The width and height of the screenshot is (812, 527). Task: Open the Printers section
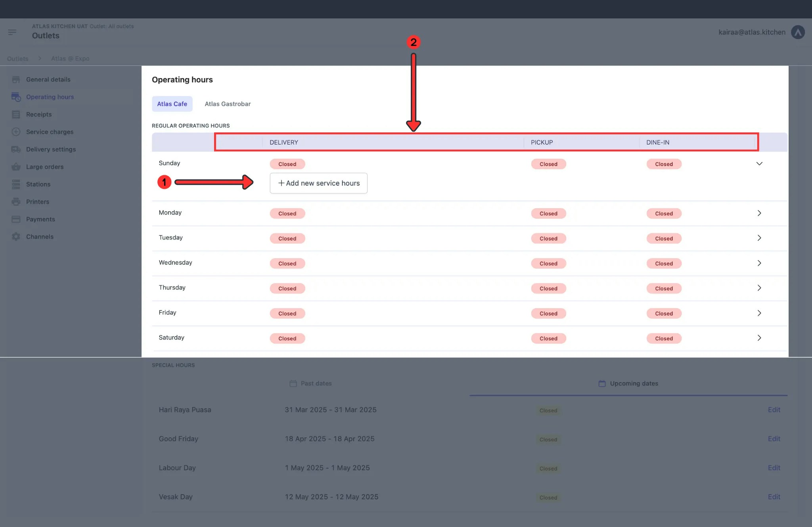click(37, 201)
